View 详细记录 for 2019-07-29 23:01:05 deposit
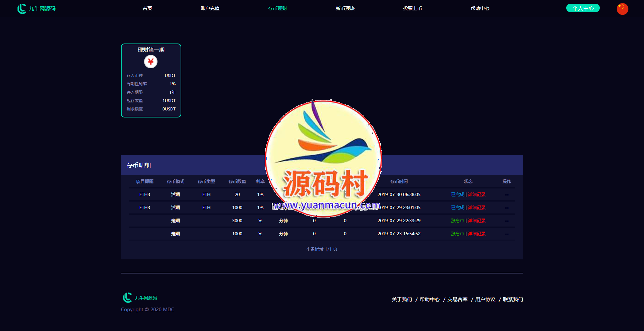Image resolution: width=644 pixels, height=331 pixels. point(476,208)
